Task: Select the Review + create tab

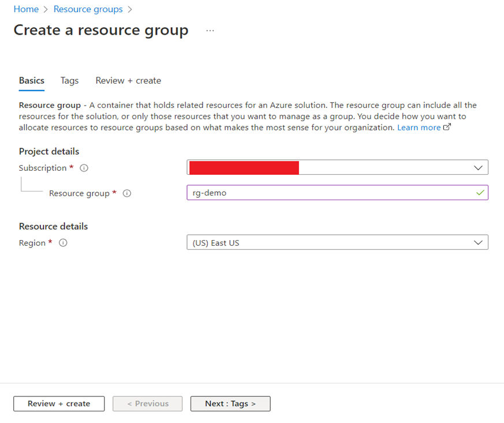Action: coord(128,81)
